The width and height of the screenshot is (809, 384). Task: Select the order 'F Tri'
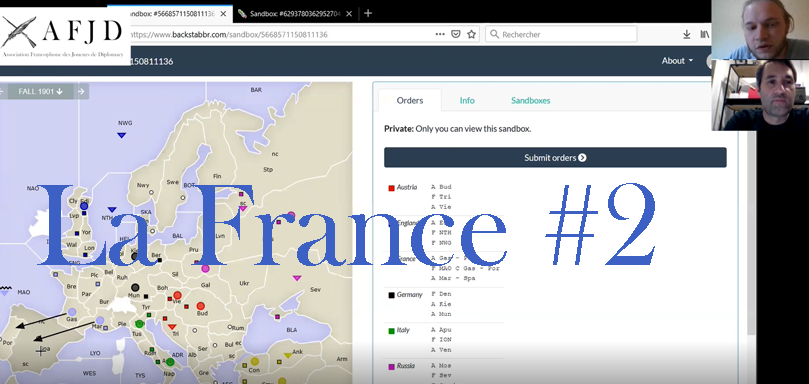click(x=441, y=197)
